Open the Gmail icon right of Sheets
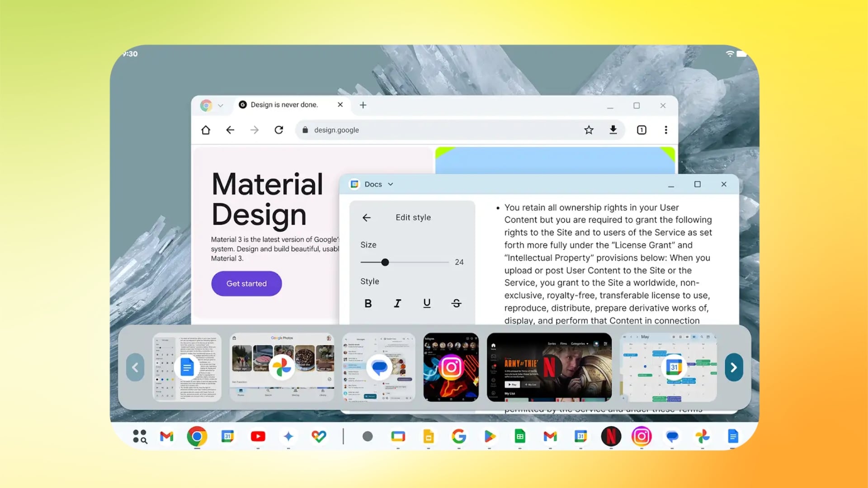This screenshot has width=868, height=488. (x=550, y=436)
